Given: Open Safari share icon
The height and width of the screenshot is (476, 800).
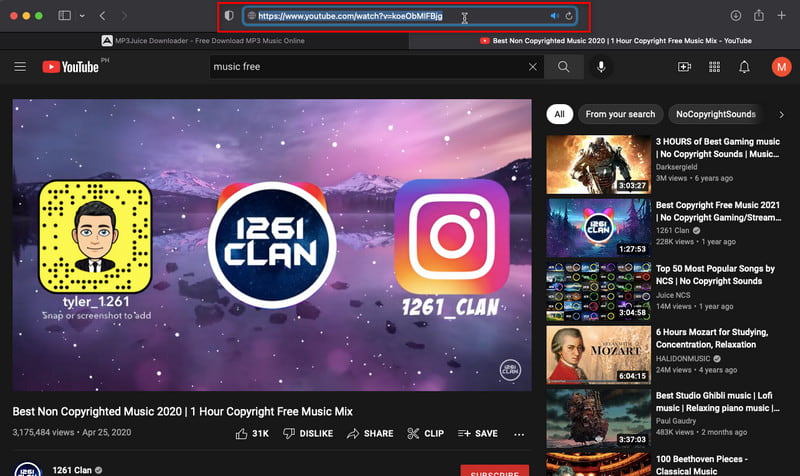Looking at the screenshot, I should pos(759,15).
